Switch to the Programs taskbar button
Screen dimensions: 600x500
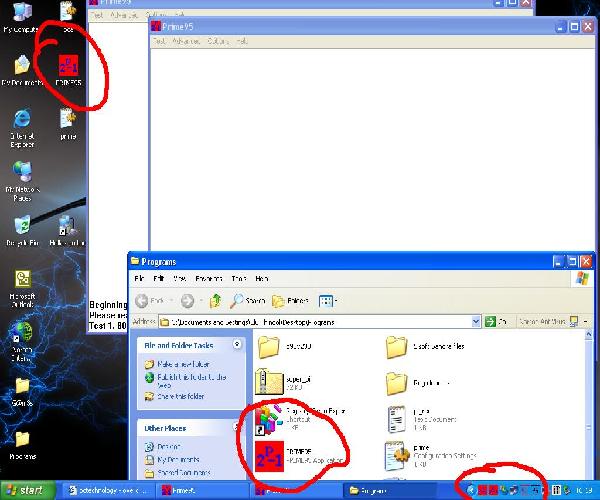point(390,490)
